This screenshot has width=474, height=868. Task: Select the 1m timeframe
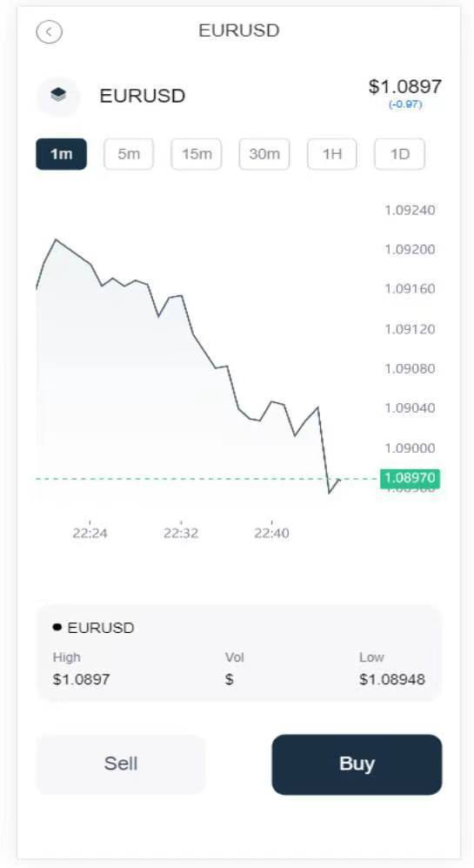click(62, 154)
